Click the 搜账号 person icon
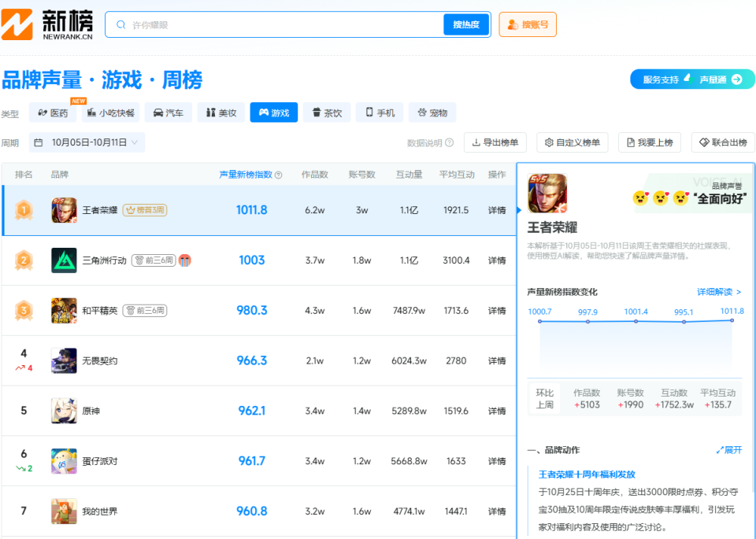The height and width of the screenshot is (539, 756). tap(513, 24)
